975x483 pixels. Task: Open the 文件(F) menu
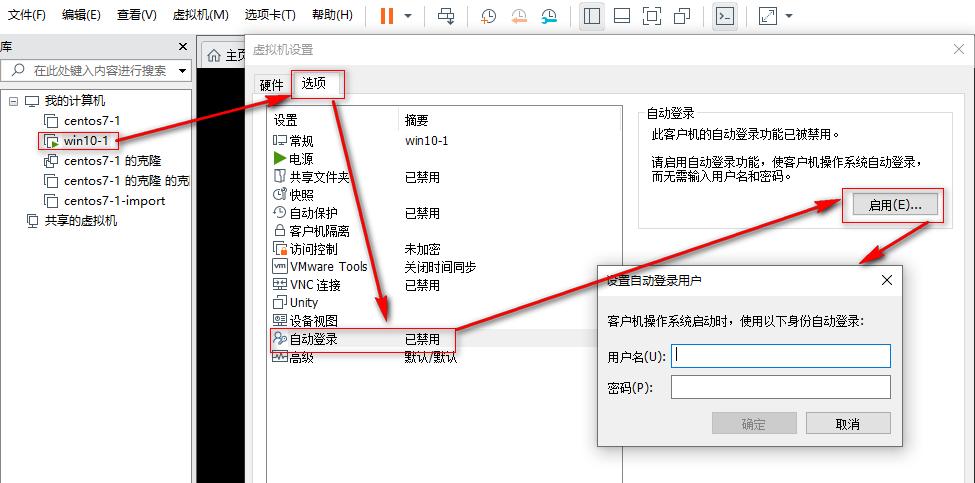click(27, 15)
